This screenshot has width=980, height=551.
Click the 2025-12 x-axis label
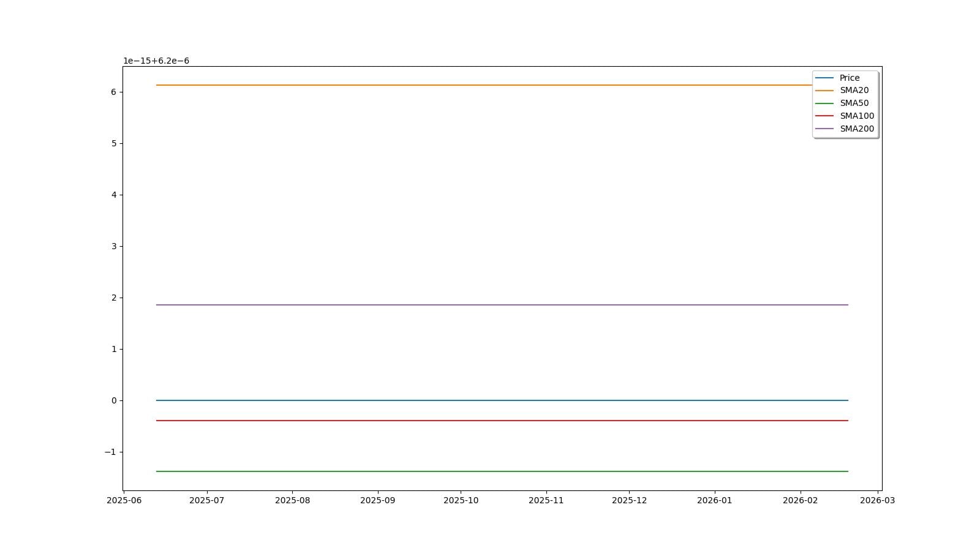(629, 500)
